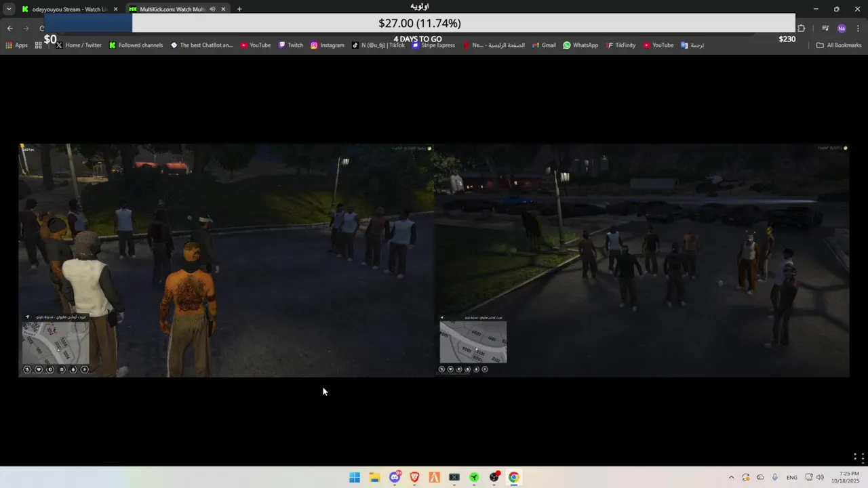Screen dimensions: 868x488
Task: Open the N (@u_6j) TikTok bookmark
Action: (x=378, y=45)
